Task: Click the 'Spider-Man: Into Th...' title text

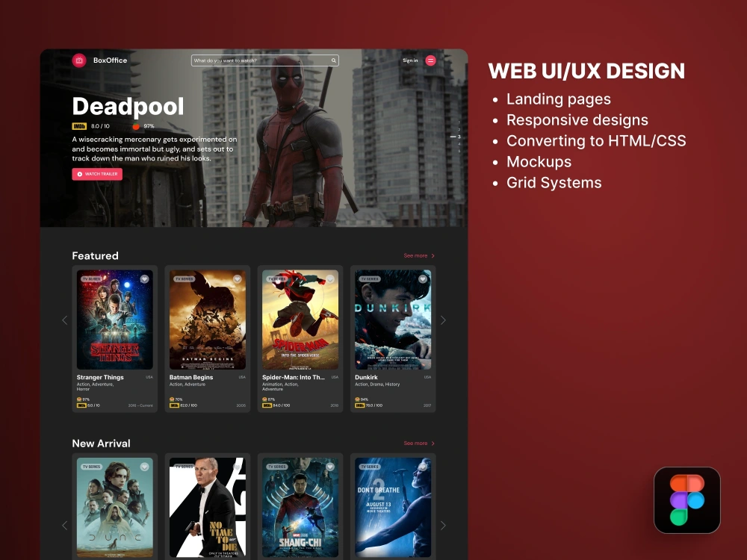Action: pyautogui.click(x=294, y=377)
